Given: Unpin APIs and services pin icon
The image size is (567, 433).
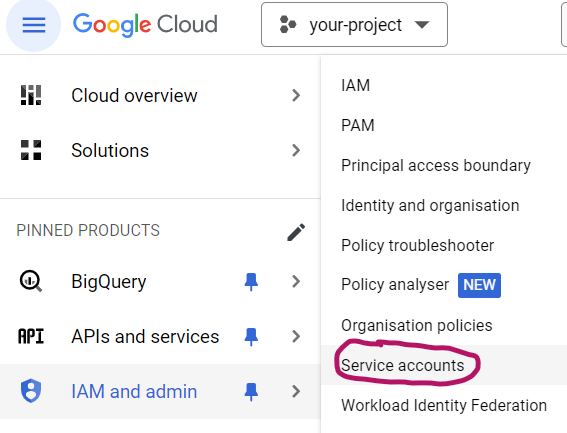Looking at the screenshot, I should click(251, 337).
